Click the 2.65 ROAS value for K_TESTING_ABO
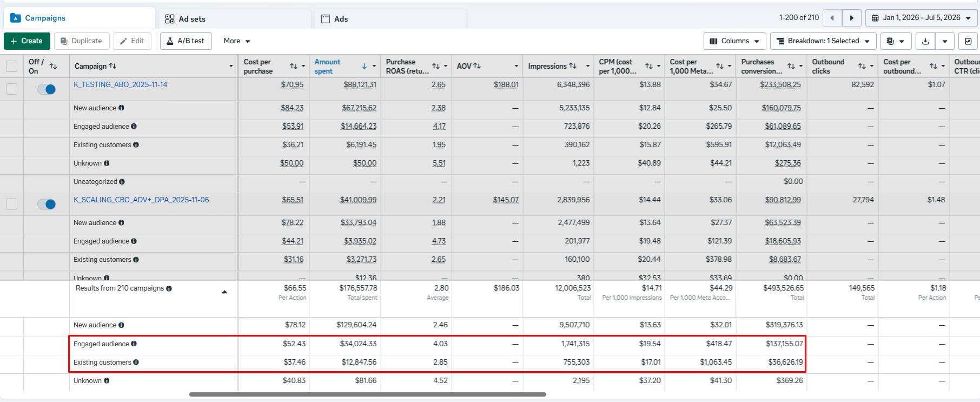Viewport: 980px width, 402px height. point(439,85)
